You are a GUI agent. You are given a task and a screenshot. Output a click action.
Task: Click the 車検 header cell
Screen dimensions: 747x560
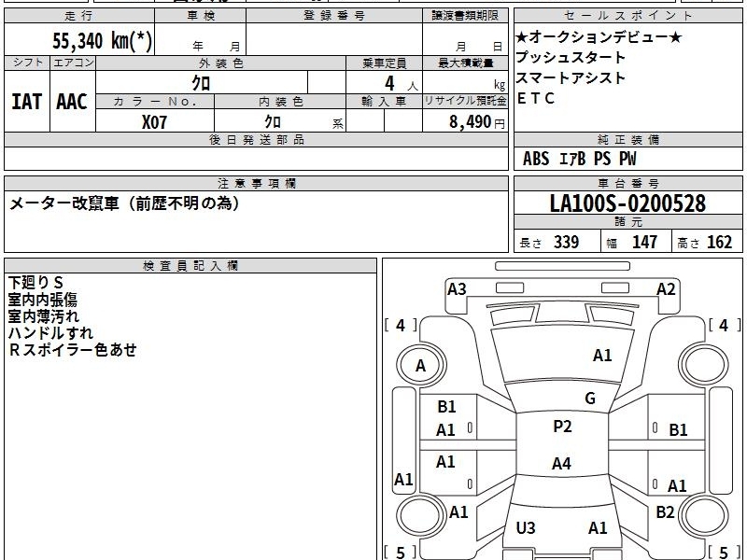200,16
